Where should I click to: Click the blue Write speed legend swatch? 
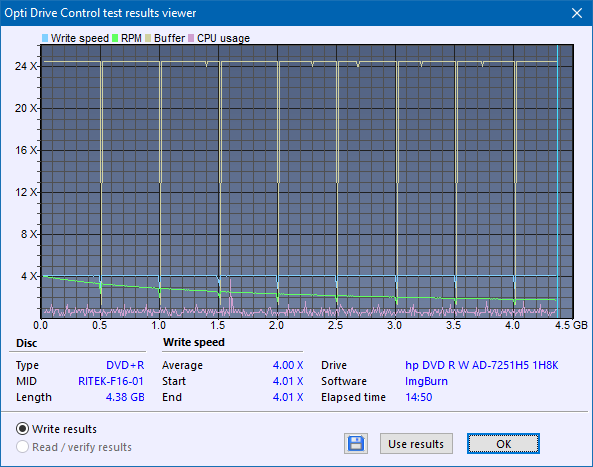pyautogui.click(x=45, y=38)
